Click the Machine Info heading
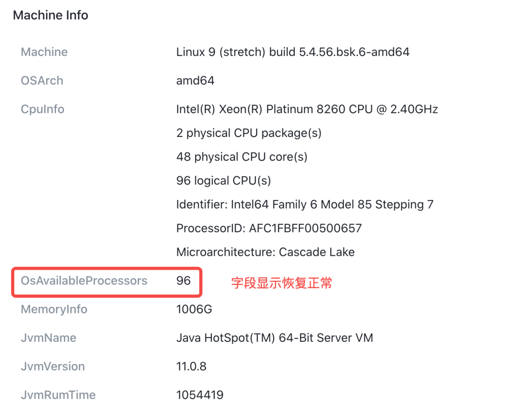Image resolution: width=512 pixels, height=420 pixels. [50, 15]
